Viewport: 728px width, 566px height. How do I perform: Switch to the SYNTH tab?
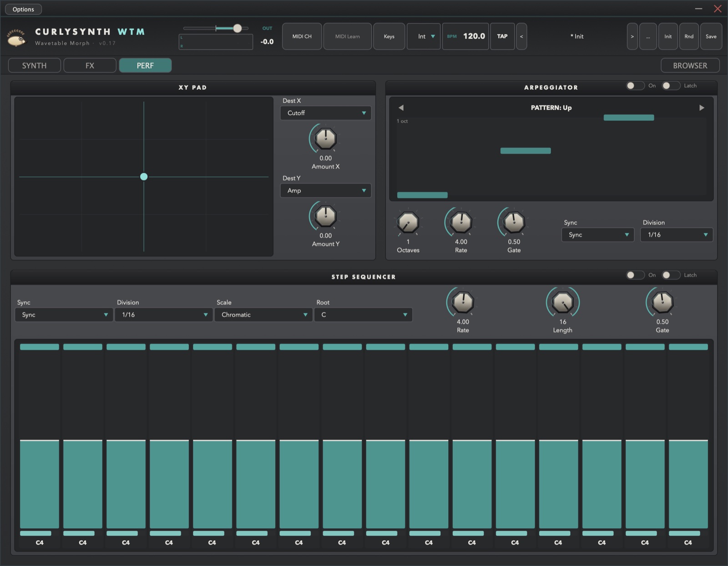tap(35, 65)
